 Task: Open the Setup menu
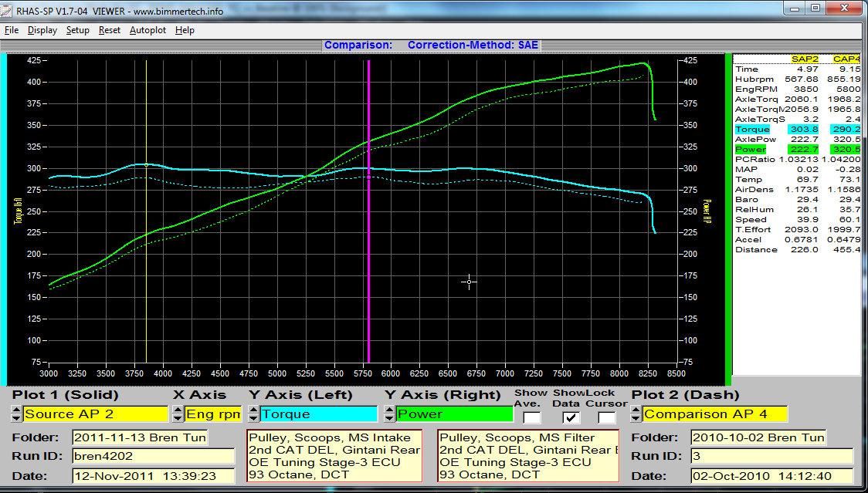(x=77, y=30)
